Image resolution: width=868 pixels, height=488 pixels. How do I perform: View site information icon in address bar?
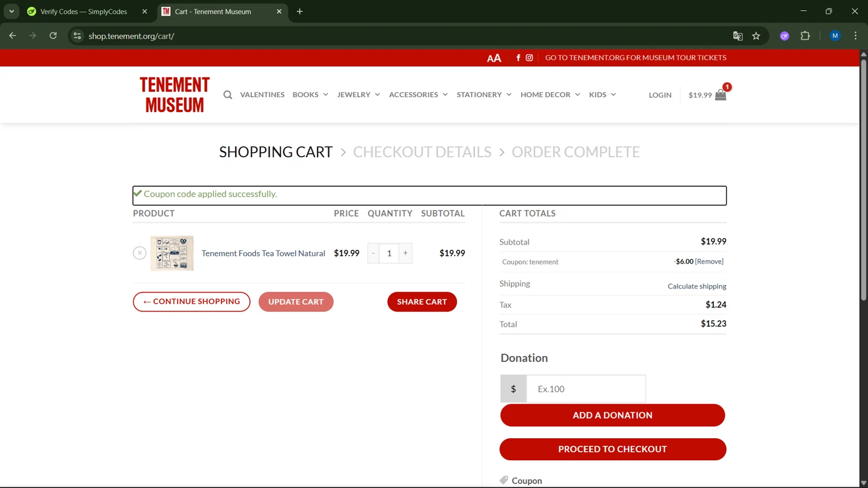tap(77, 36)
